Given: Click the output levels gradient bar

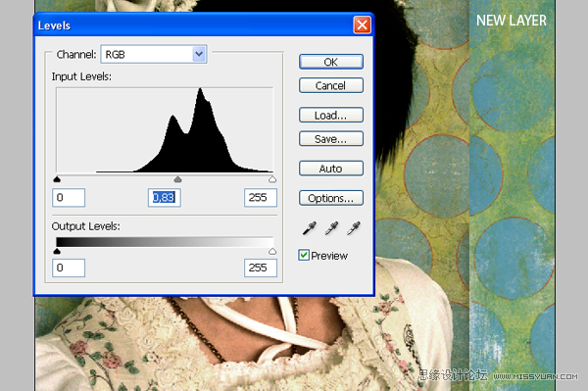Looking at the screenshot, I should pos(165,242).
